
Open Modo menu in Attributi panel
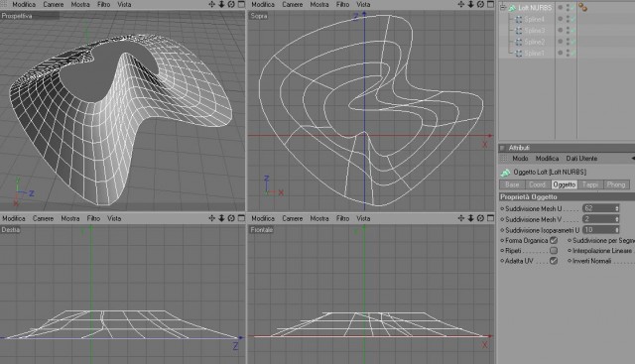[520, 159]
